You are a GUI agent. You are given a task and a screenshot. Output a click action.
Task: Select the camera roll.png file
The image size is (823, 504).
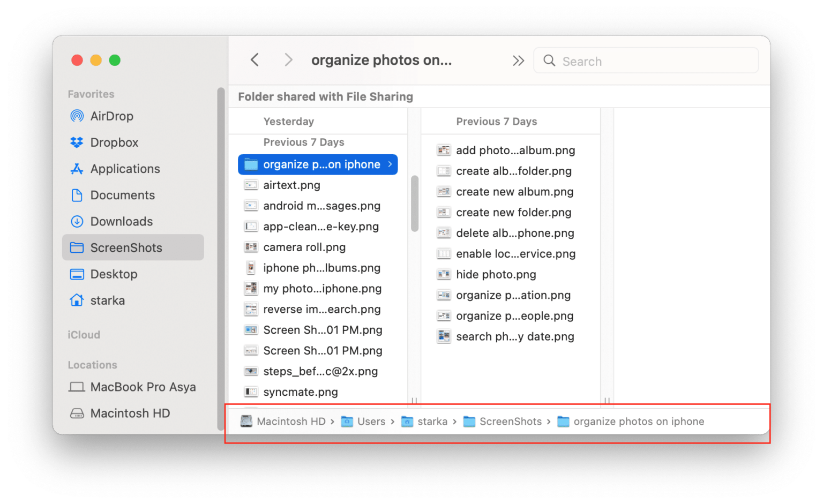click(x=304, y=247)
